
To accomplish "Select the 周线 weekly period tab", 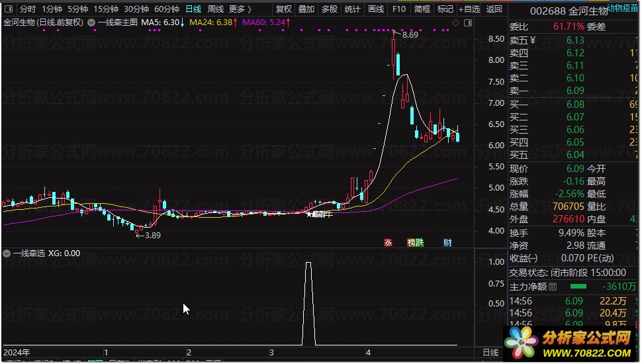I will pyautogui.click(x=216, y=9).
